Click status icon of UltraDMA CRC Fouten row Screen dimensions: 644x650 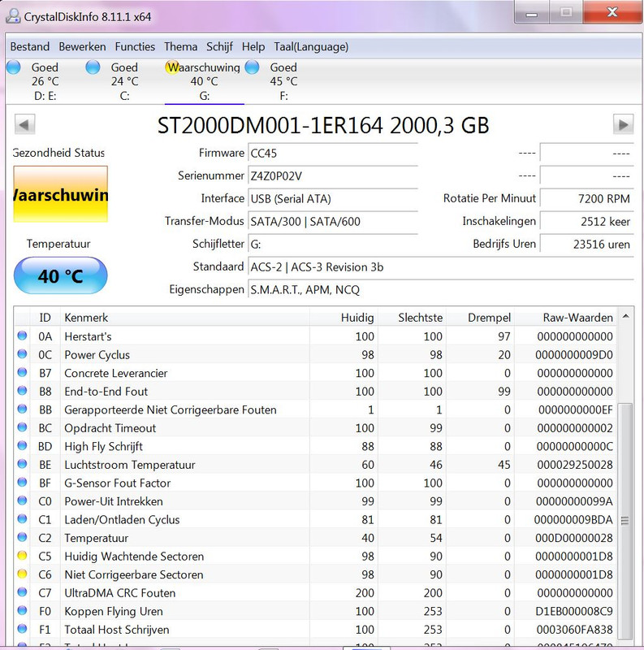tap(23, 592)
